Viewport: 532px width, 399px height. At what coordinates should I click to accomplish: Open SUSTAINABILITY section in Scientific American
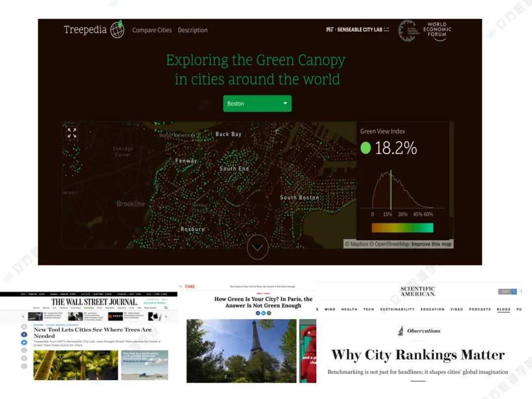tap(398, 309)
